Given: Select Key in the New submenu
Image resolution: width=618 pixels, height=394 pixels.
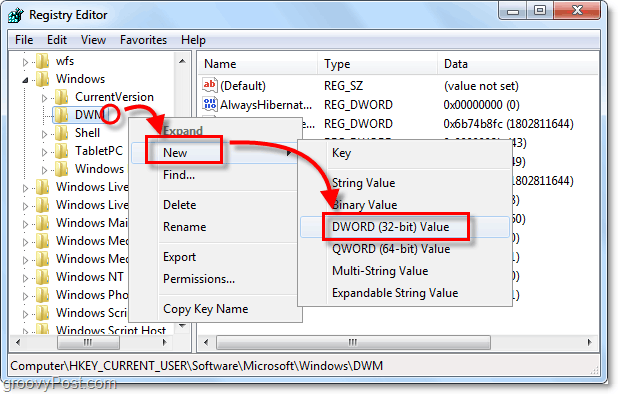Looking at the screenshot, I should 405,153.
